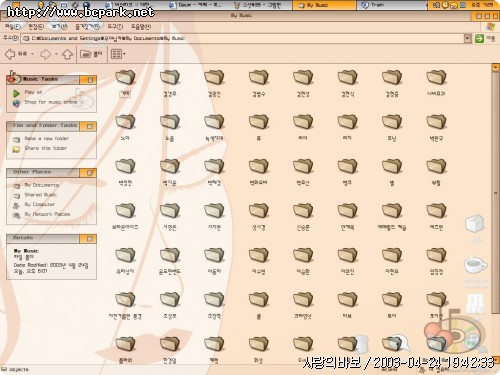The image size is (500, 375).
Task: Click into the address bar path
Action: [x=243, y=38]
